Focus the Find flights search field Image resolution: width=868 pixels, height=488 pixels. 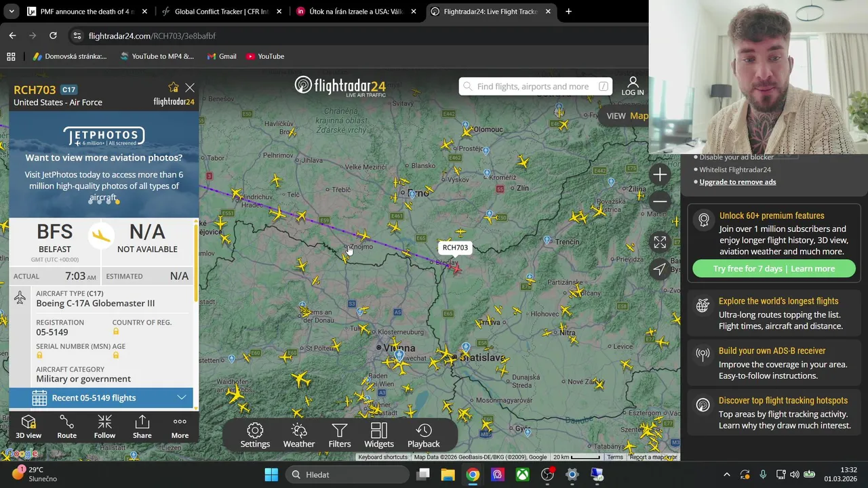(x=536, y=86)
